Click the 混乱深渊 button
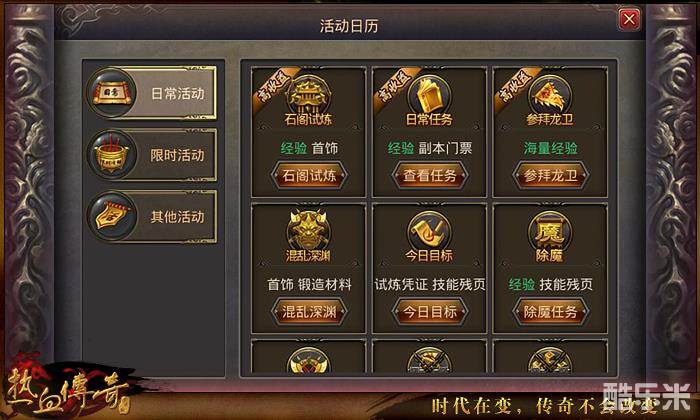This screenshot has width=700, height=420. [x=308, y=312]
